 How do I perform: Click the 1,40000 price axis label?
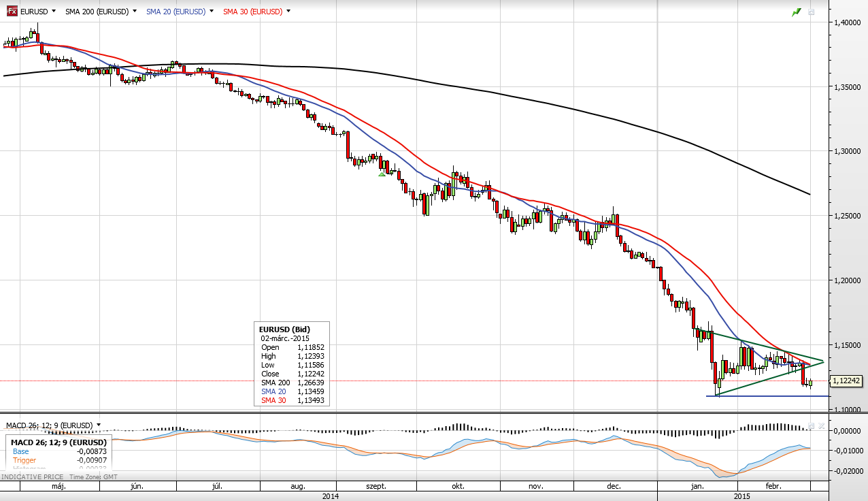[x=849, y=22]
